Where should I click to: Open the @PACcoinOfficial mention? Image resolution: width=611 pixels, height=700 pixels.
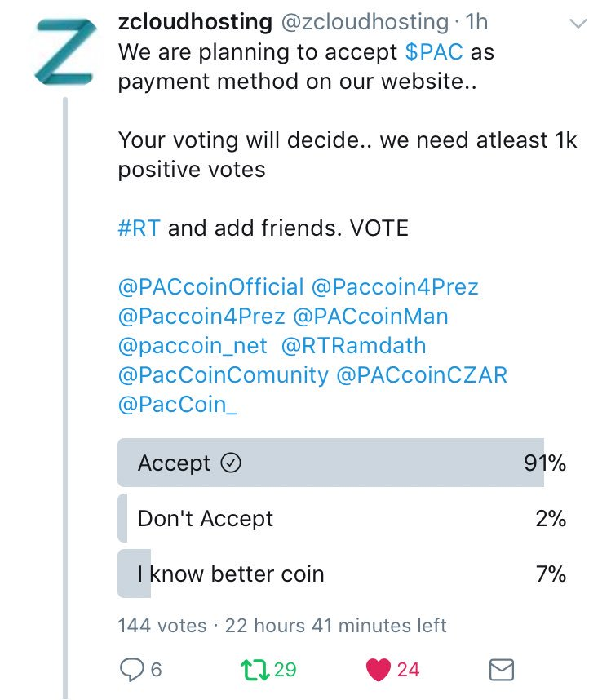click(x=210, y=286)
